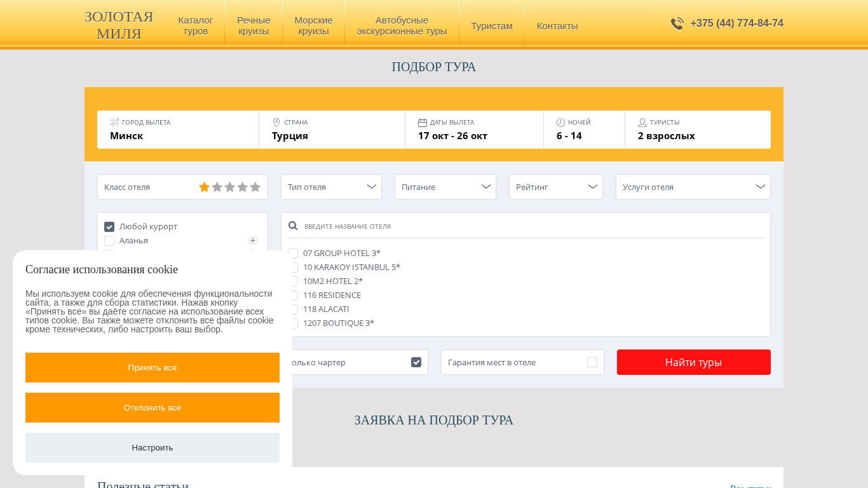Click the person icon beside Туристы

(642, 122)
